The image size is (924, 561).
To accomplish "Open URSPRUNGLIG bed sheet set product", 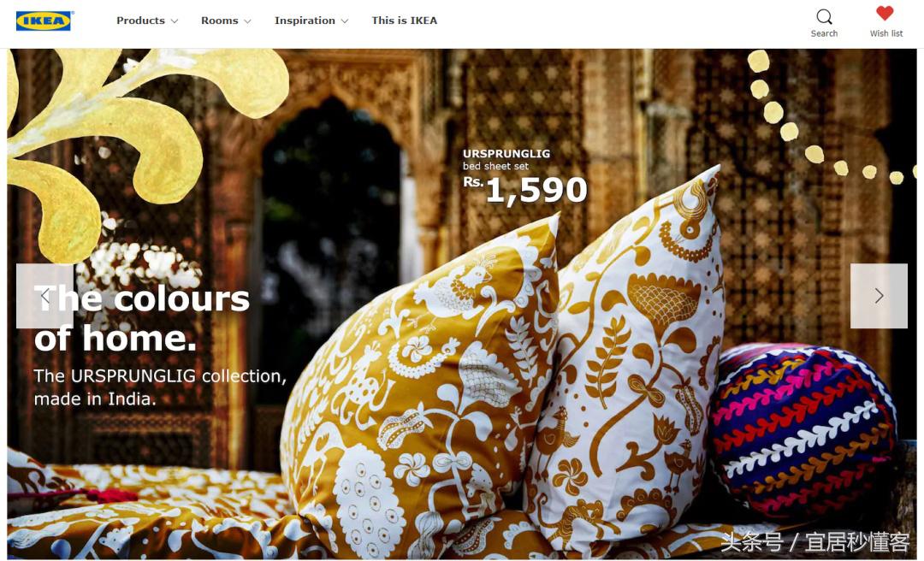I will tap(506, 160).
